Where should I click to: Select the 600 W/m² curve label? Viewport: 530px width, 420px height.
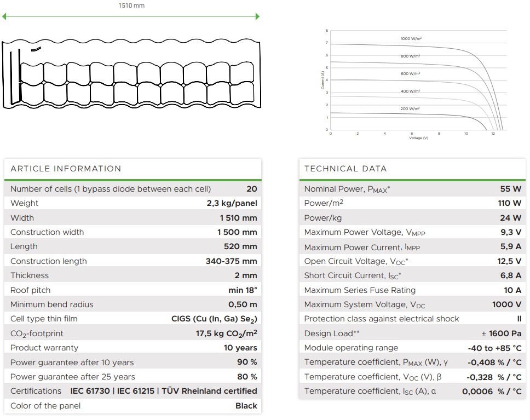(410, 73)
